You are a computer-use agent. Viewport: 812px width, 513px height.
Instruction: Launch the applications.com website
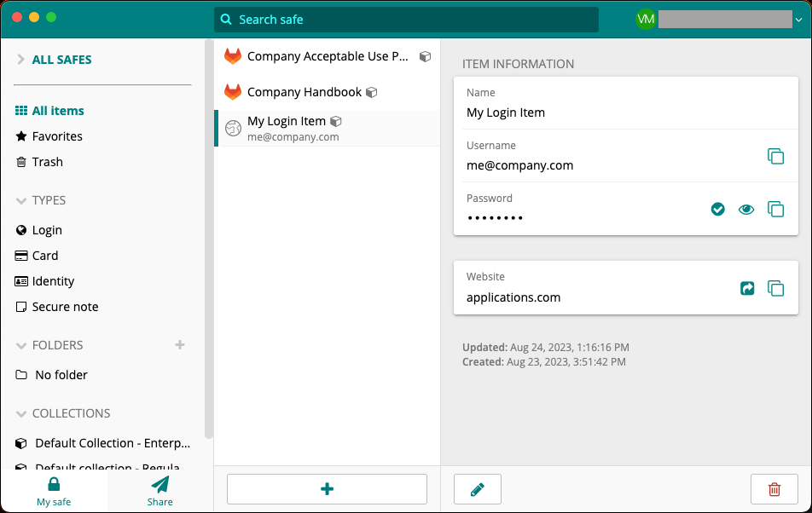[747, 289]
